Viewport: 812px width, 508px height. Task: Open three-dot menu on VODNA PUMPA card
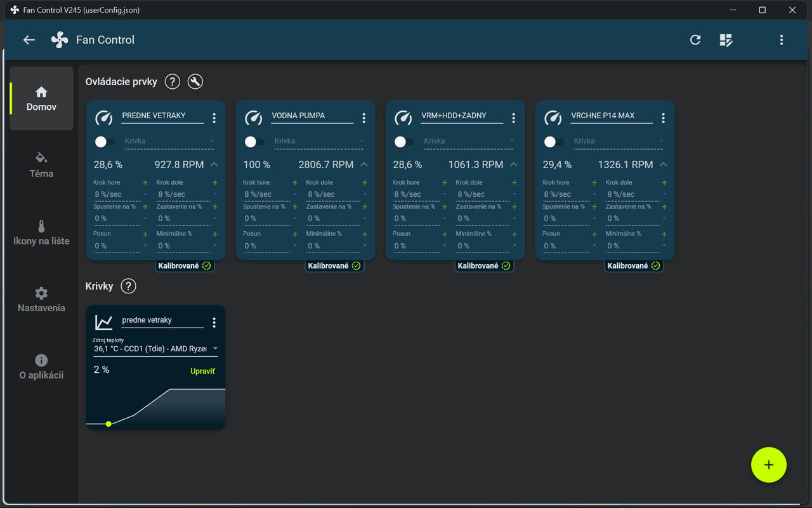(363, 118)
